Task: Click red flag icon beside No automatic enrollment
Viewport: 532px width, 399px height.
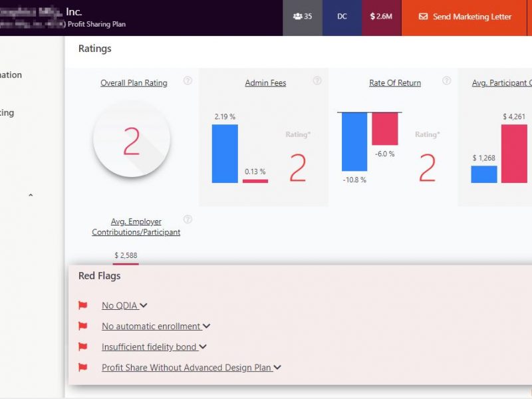Action: coord(83,327)
